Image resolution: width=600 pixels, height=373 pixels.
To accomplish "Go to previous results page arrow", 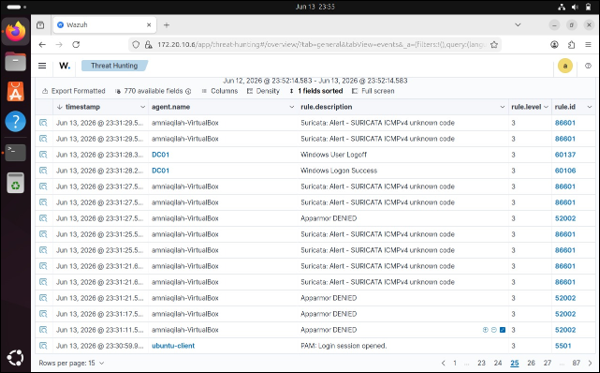I will (443, 363).
